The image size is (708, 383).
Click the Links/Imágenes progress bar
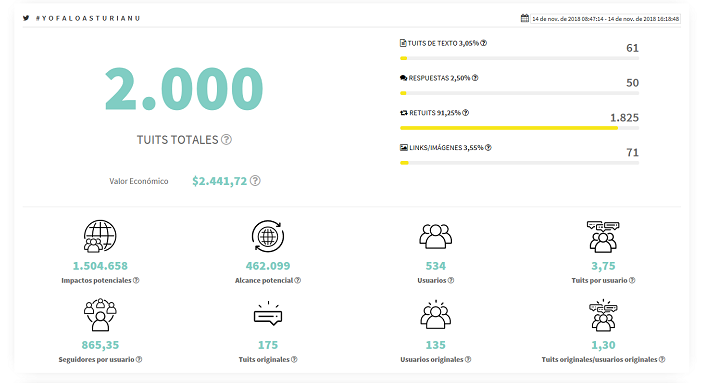tap(519, 163)
